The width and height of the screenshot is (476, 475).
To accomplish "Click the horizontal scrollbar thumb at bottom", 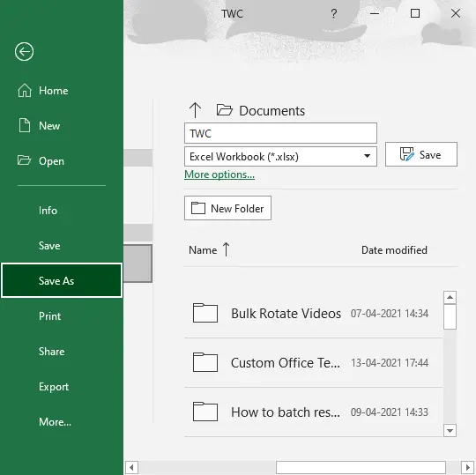I will [x=361, y=467].
